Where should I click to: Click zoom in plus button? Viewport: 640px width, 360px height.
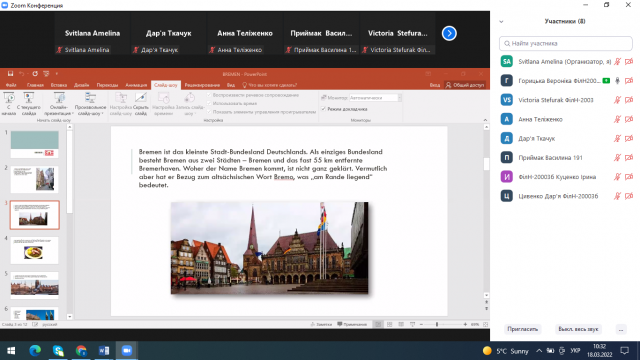click(465, 324)
